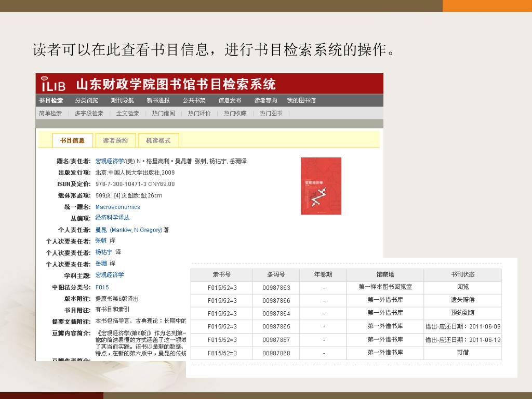Open 热门评价 sub-menu link

199,113
